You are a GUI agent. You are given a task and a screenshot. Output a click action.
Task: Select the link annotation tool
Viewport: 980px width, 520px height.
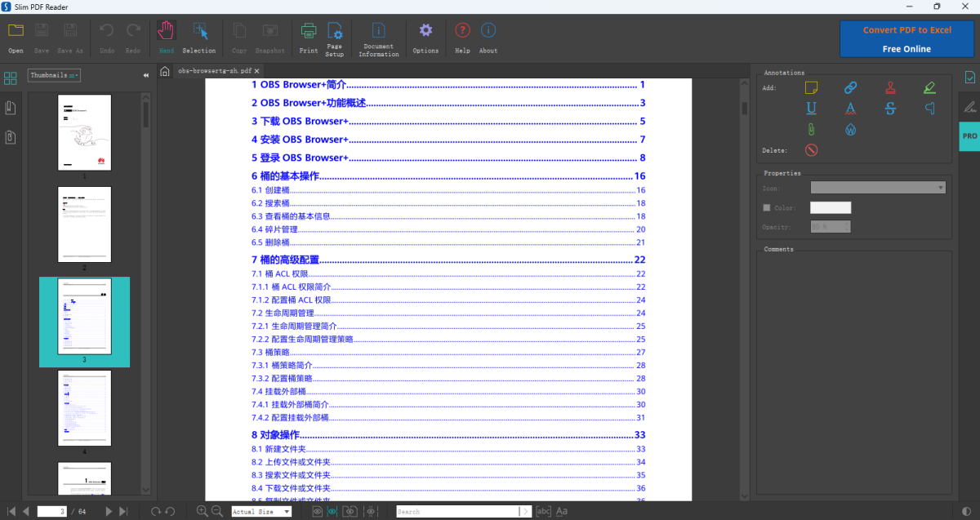(850, 87)
